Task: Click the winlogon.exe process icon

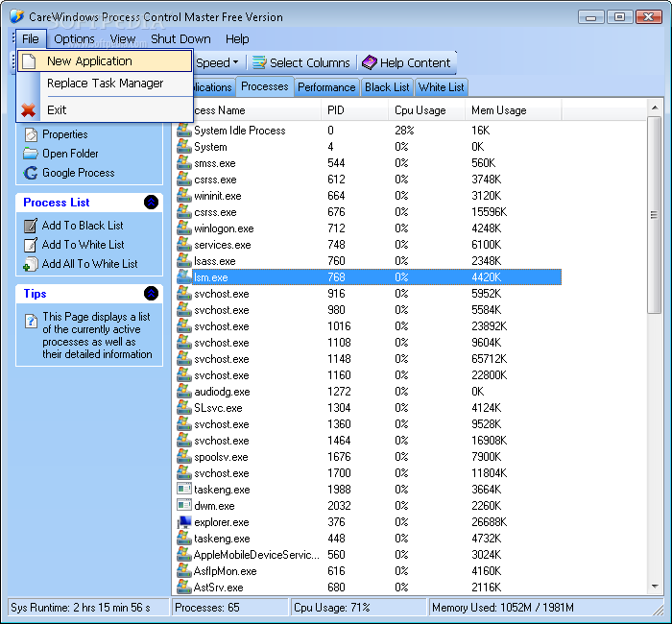Action: click(x=184, y=228)
